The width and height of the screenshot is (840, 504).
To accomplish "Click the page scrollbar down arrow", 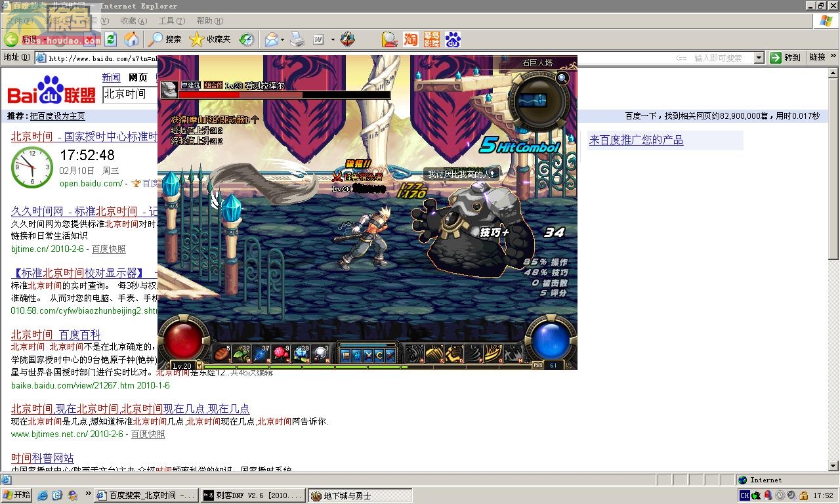I will [x=833, y=467].
